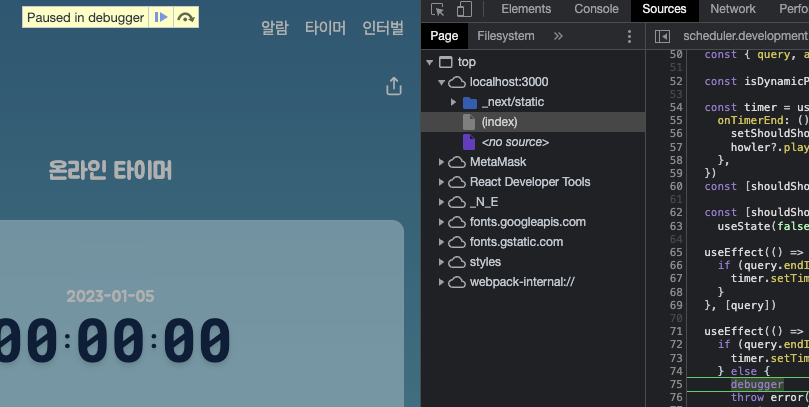Viewport: 809px width, 407px height.
Task: Toggle the device toolbar icon
Action: tap(464, 9)
